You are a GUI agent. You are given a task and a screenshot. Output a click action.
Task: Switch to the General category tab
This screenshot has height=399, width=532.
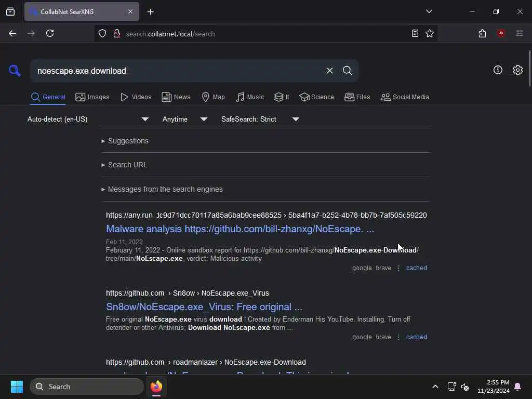pyautogui.click(x=48, y=97)
